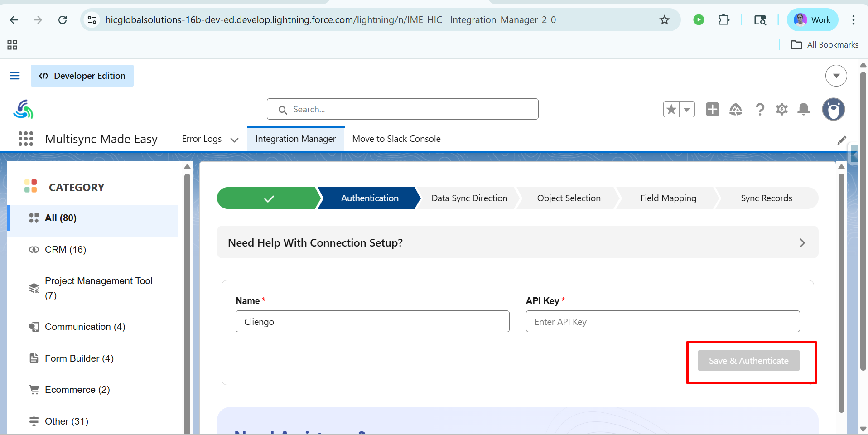Click the Enter API Key field

pyautogui.click(x=662, y=322)
